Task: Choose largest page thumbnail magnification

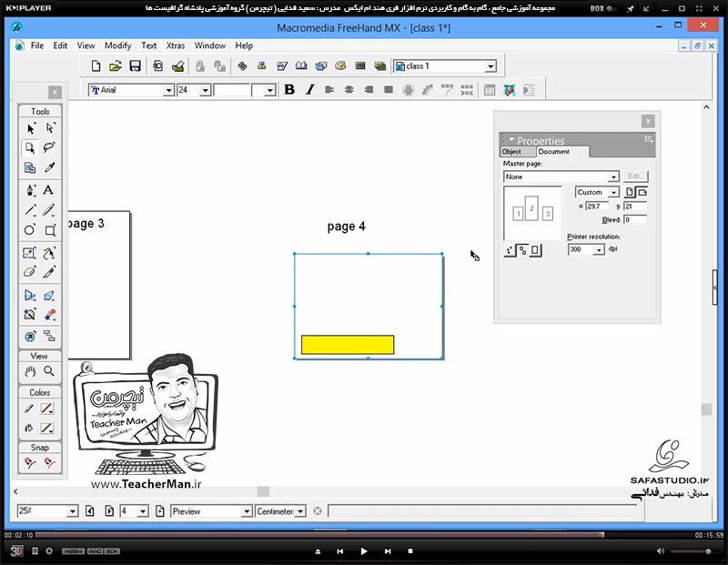Action: [535, 251]
